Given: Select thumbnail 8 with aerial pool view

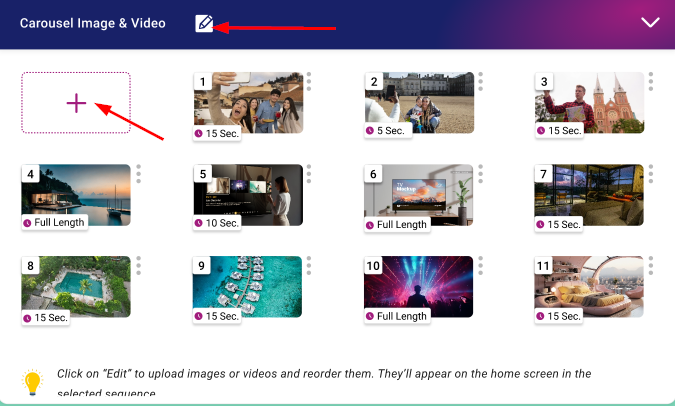Looking at the screenshot, I should pyautogui.click(x=76, y=287).
